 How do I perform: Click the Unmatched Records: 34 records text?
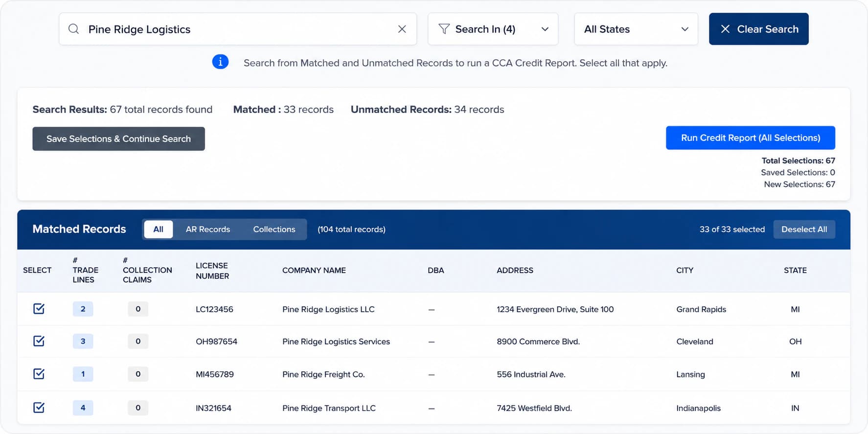[427, 109]
